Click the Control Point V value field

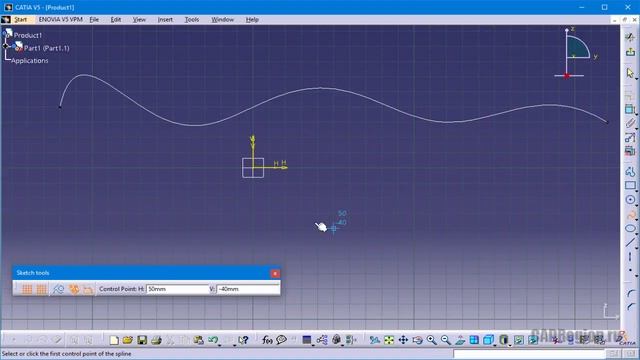click(x=248, y=289)
